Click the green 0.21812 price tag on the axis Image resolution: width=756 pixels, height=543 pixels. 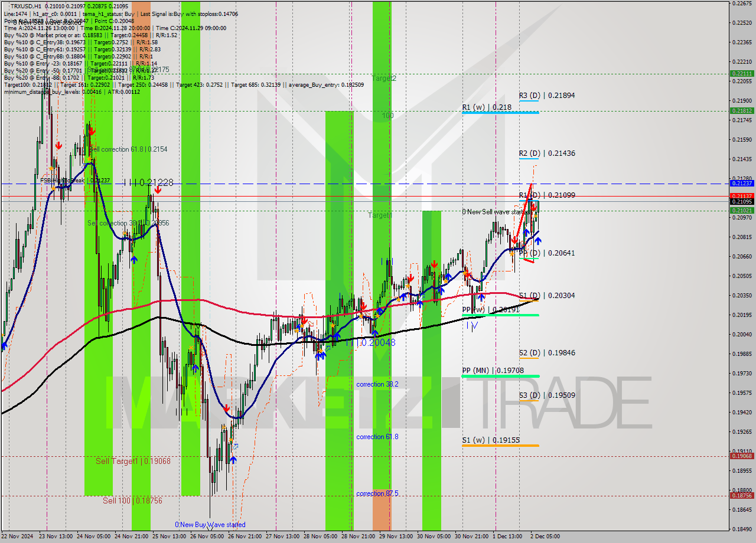[x=742, y=110]
